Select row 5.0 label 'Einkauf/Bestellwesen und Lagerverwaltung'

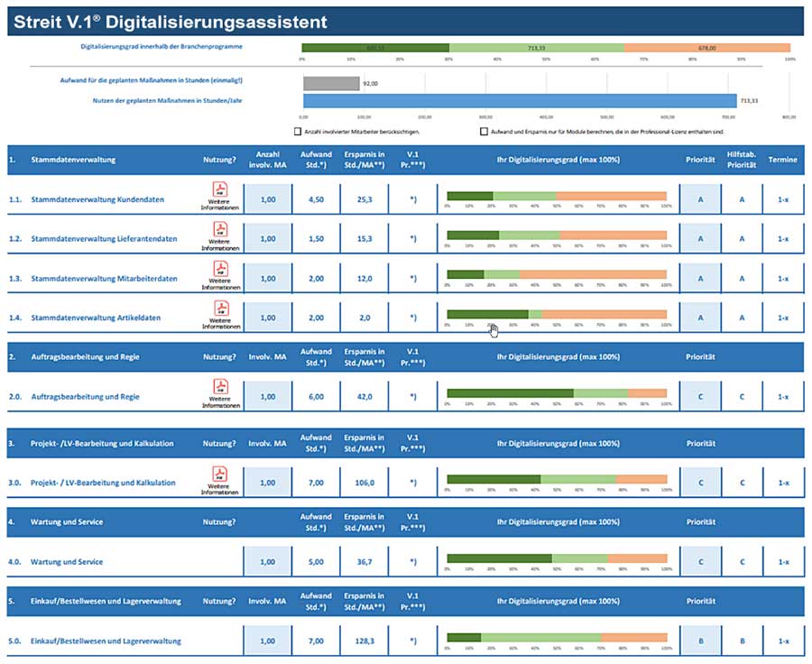coord(106,641)
